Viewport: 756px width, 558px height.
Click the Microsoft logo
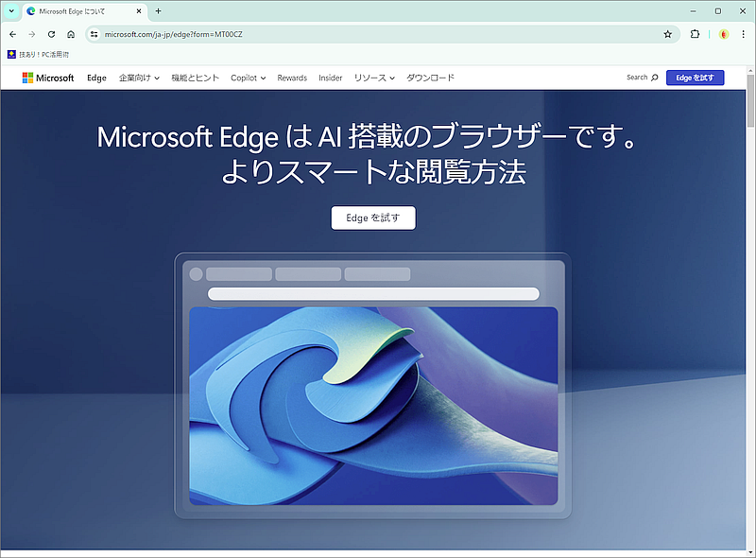(x=48, y=78)
